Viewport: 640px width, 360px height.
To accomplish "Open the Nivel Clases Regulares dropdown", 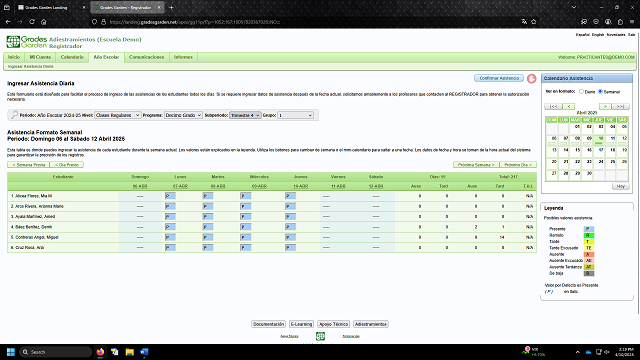I will pos(118,115).
